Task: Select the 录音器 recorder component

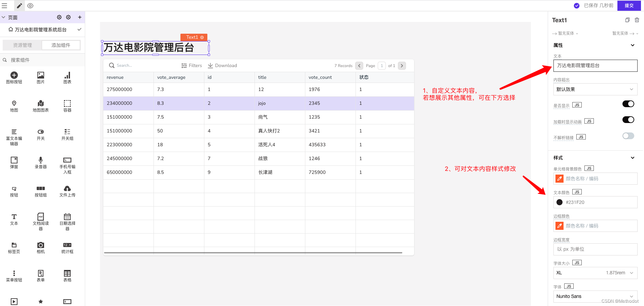Action: point(41,163)
